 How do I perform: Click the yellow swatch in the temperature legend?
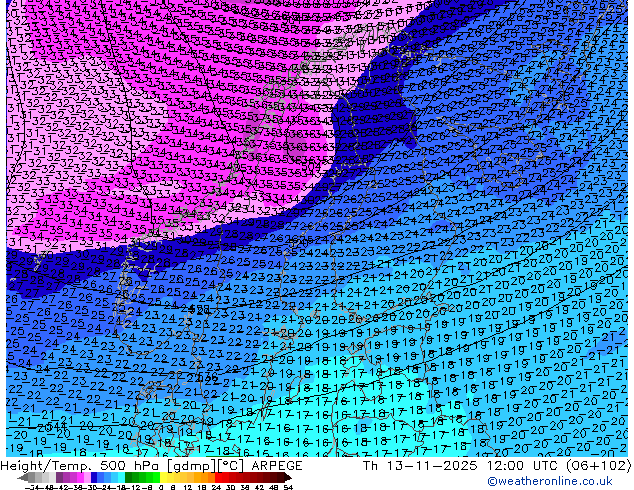tap(163, 477)
